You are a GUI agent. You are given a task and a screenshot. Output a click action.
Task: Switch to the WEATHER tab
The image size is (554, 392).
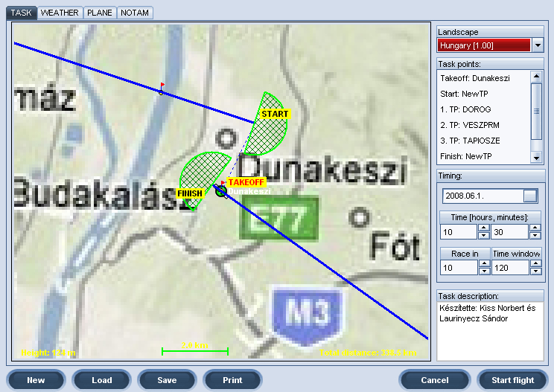point(59,13)
